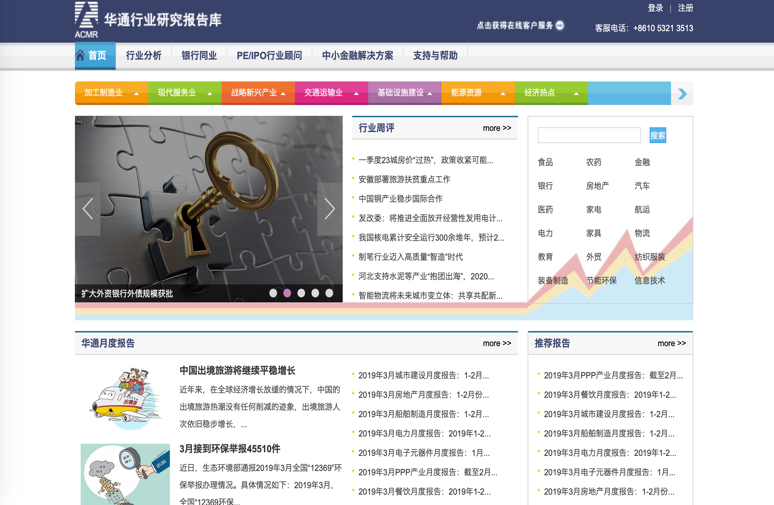The image size is (774, 505).
Task: Open the PE/IPO行业顾问 navigation tab
Action: (x=270, y=55)
